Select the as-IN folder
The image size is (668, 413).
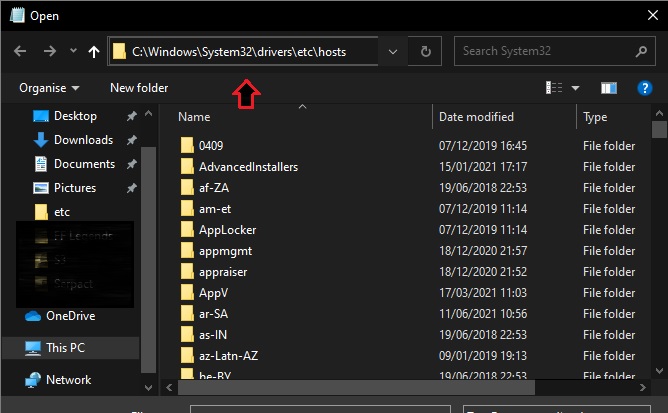click(213, 335)
